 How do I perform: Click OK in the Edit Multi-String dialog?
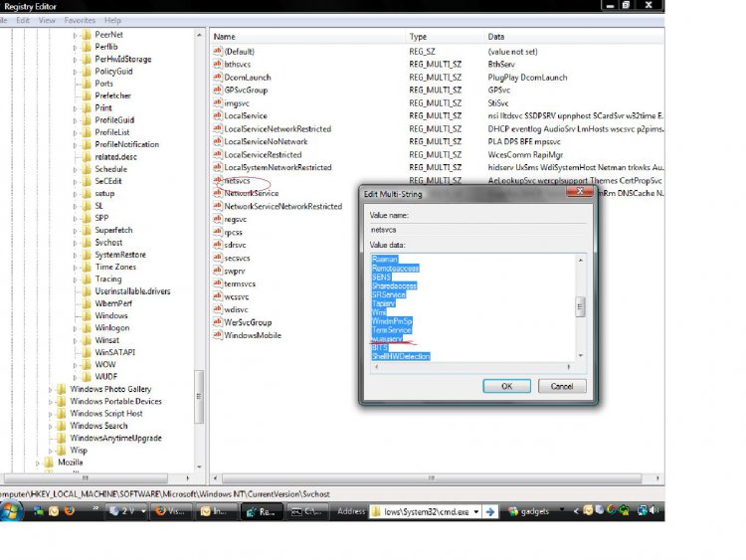pos(506,386)
